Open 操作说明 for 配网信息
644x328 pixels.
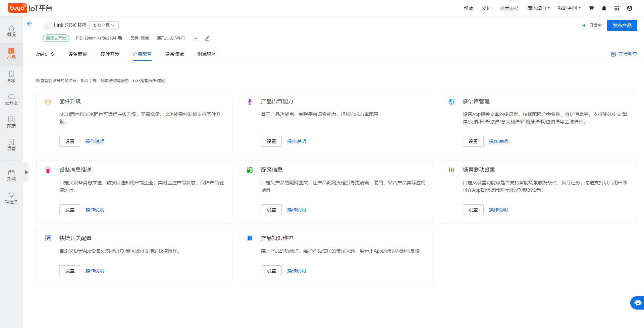[297, 210]
